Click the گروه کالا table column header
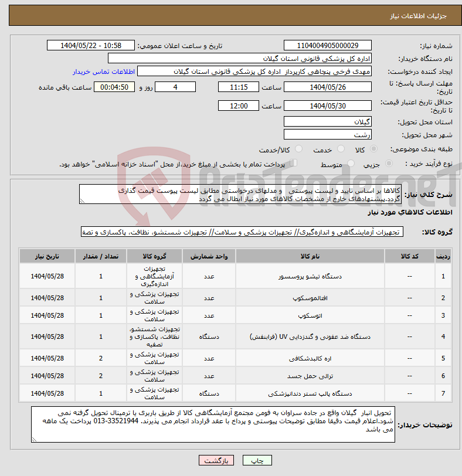 pos(154,256)
